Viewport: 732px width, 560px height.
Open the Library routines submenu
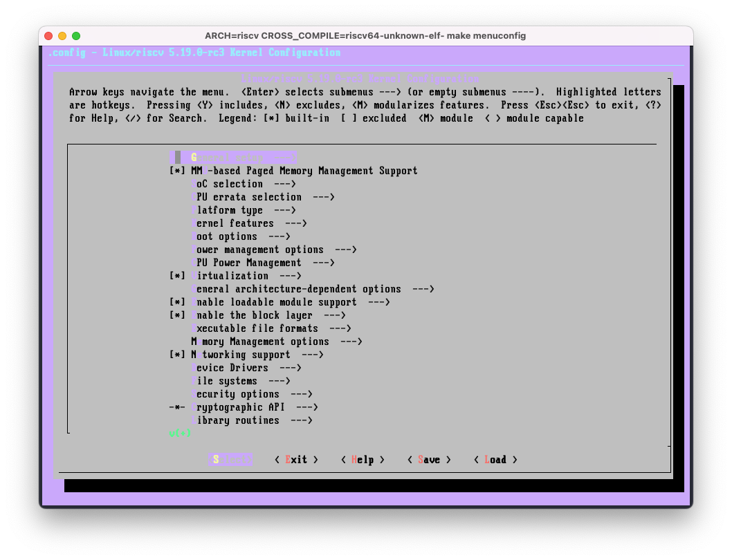[x=252, y=420]
